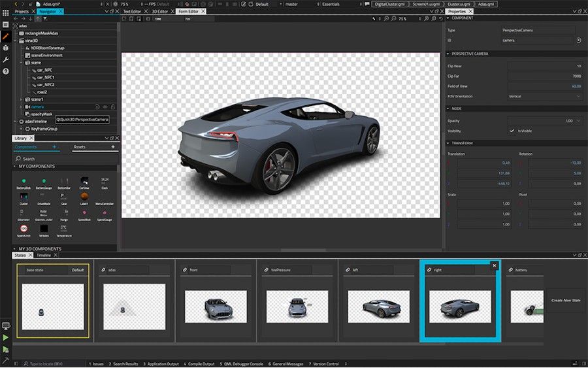Switch to the Text Editor tab

[x=132, y=12]
